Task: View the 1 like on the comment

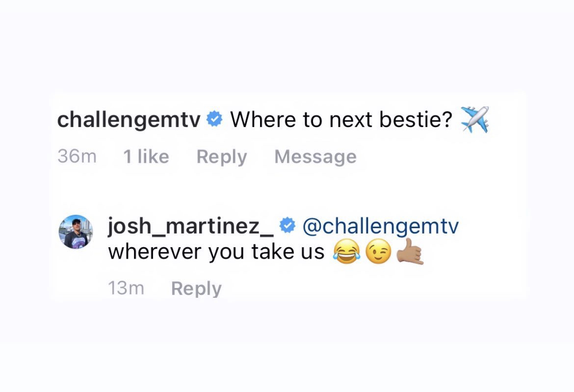Action: (146, 157)
